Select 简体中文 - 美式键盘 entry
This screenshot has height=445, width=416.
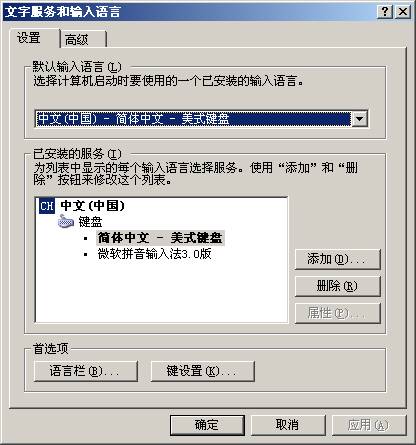tap(160, 238)
